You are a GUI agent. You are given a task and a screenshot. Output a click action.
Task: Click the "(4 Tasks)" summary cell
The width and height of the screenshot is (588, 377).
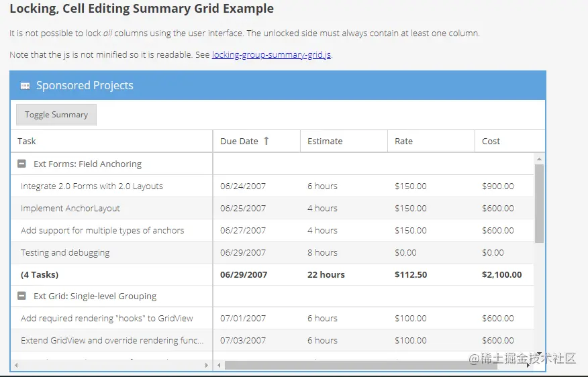tap(111, 274)
